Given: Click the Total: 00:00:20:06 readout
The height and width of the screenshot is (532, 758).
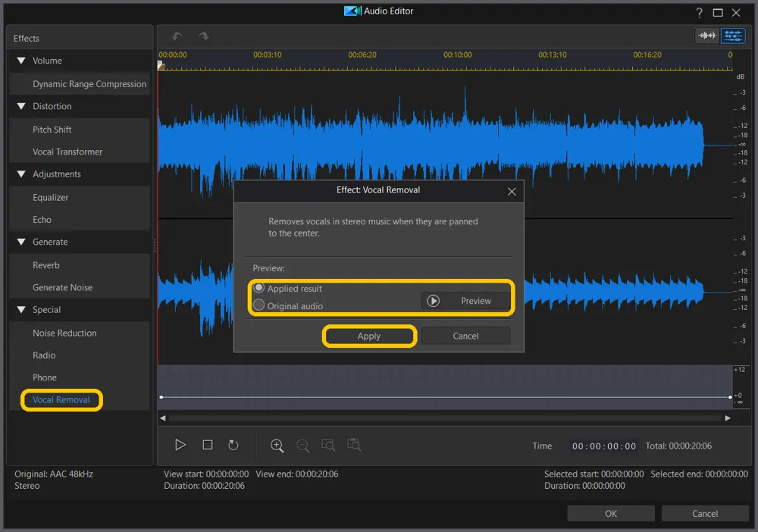Looking at the screenshot, I should tap(678, 446).
